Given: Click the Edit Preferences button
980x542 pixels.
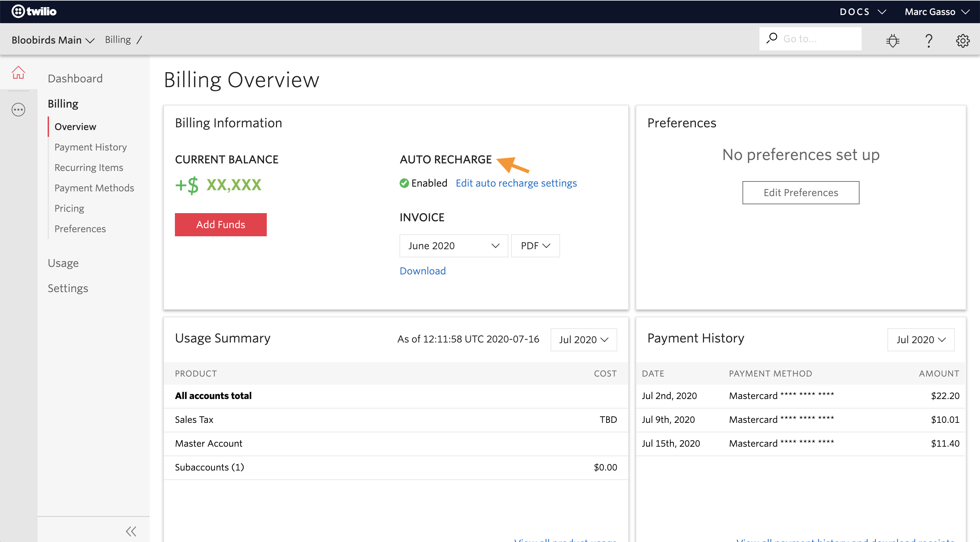Looking at the screenshot, I should 800,193.
